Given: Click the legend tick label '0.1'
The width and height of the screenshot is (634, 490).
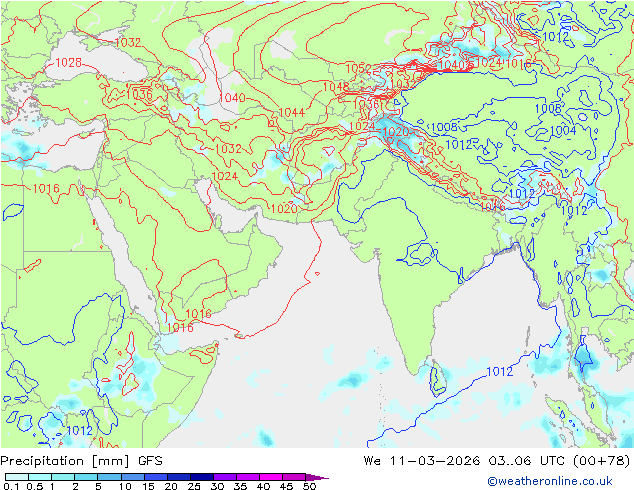Looking at the screenshot, I should click(x=11, y=486).
